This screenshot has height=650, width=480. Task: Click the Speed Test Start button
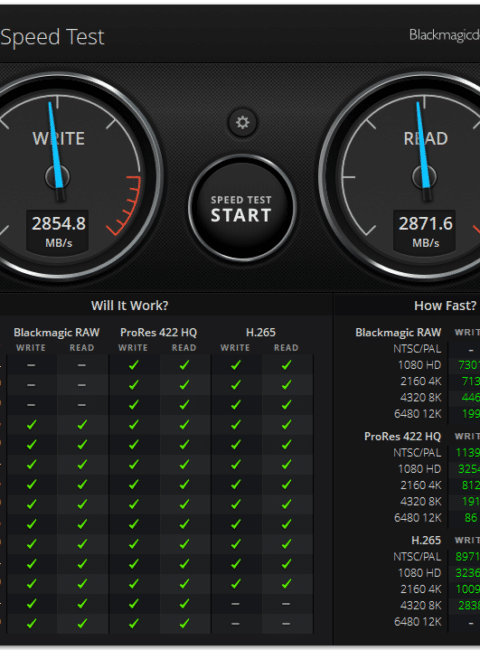(x=242, y=208)
